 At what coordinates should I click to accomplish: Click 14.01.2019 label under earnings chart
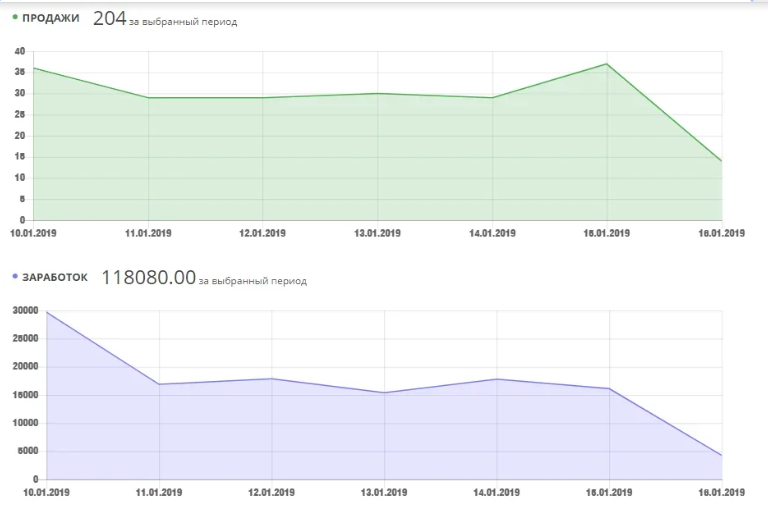(497, 492)
